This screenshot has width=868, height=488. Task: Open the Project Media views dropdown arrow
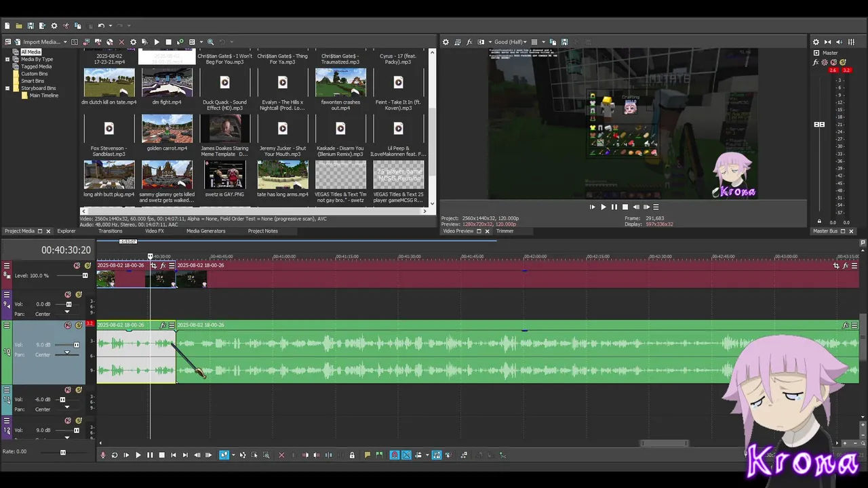tap(200, 42)
